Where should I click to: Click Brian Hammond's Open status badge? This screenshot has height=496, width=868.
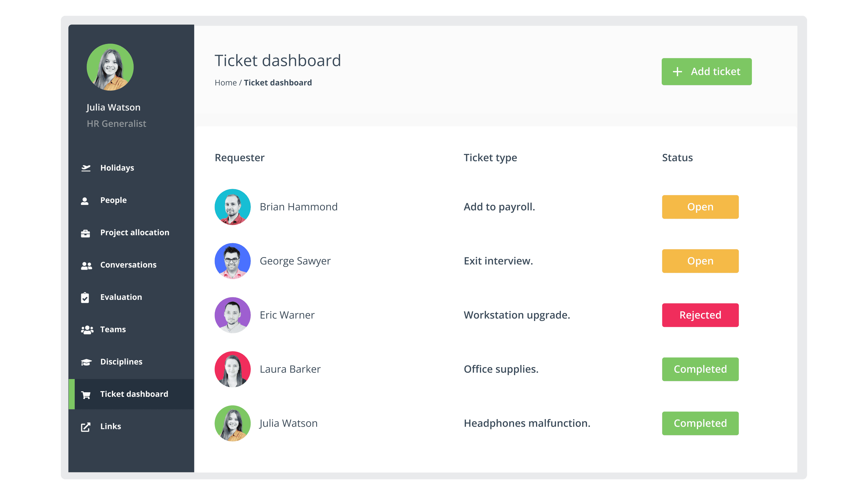tap(700, 207)
